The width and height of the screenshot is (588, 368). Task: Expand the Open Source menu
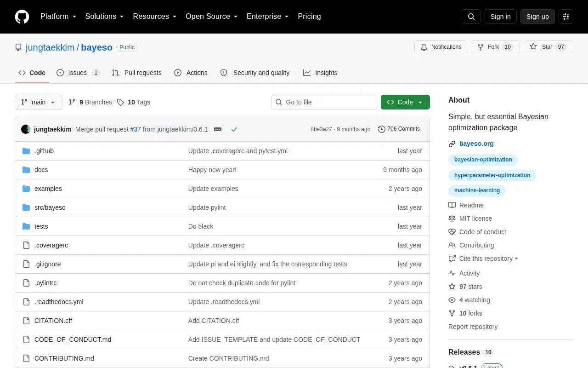212,17
